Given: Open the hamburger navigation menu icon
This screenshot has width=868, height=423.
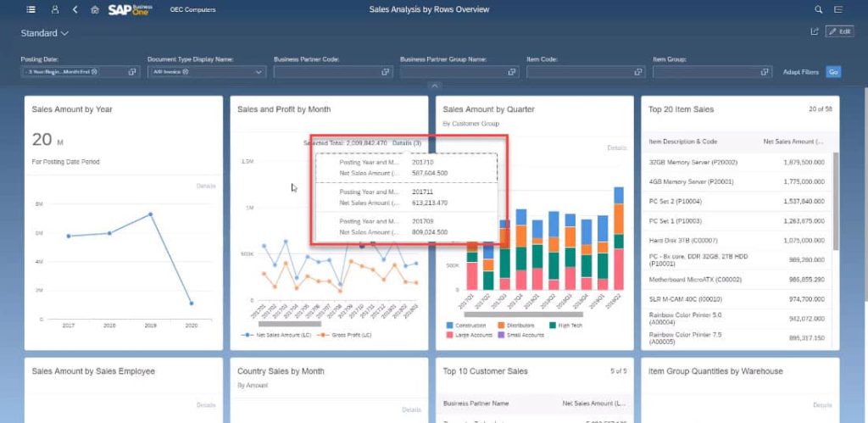Looking at the screenshot, I should [x=31, y=9].
